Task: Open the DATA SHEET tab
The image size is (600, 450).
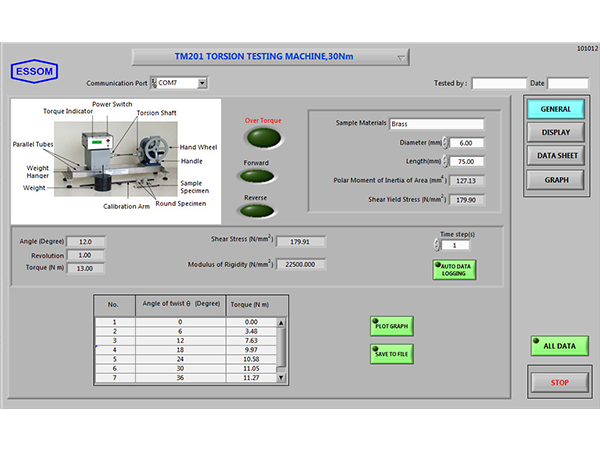Action: 555,156
